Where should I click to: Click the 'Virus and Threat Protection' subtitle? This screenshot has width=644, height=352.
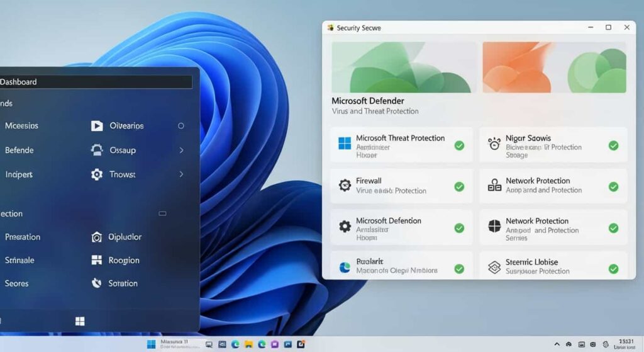(x=375, y=111)
